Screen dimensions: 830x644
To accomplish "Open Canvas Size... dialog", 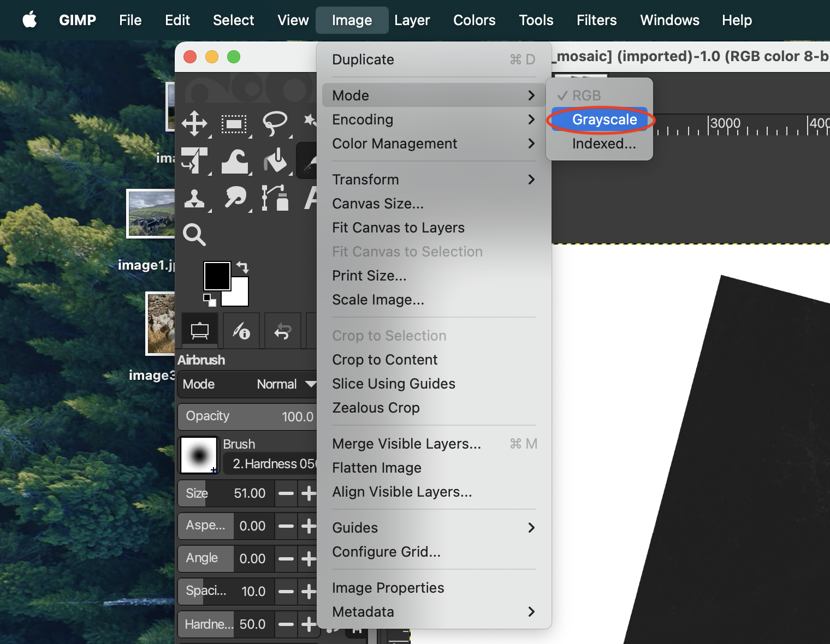I will [434, 204].
